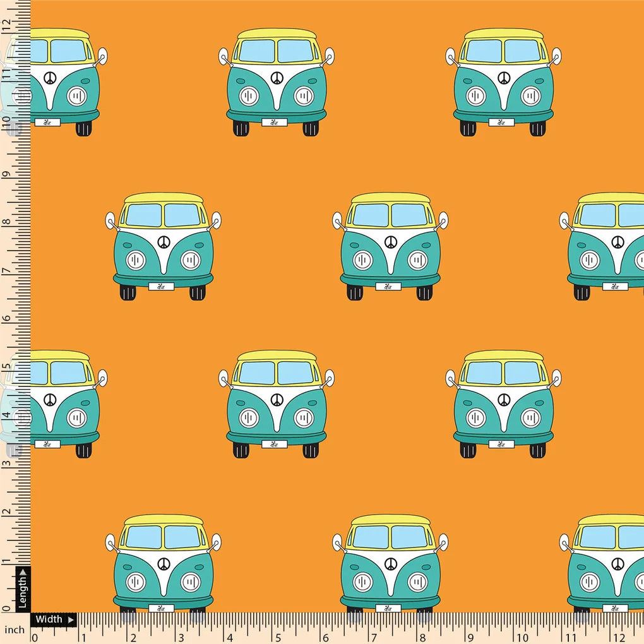Image resolution: width=644 pixels, height=644 pixels.
Task: Select the inch unit label in corner
Action: [x=15, y=630]
